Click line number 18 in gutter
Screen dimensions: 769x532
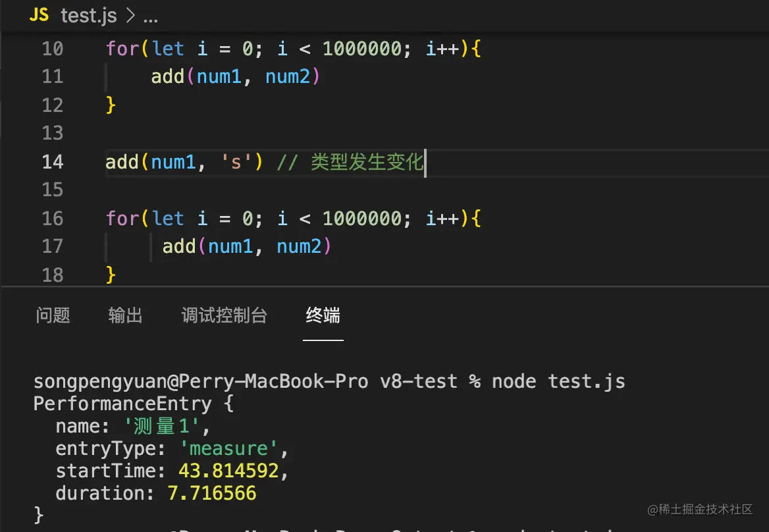point(53,275)
